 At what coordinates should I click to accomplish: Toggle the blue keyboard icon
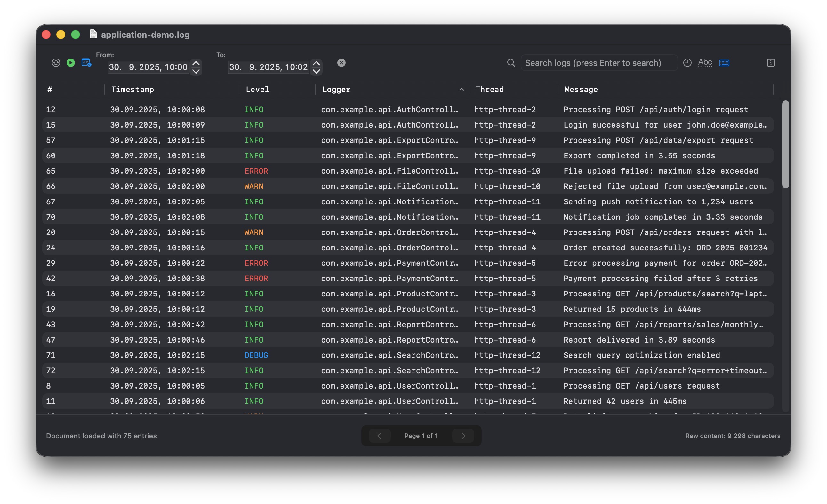tap(724, 63)
